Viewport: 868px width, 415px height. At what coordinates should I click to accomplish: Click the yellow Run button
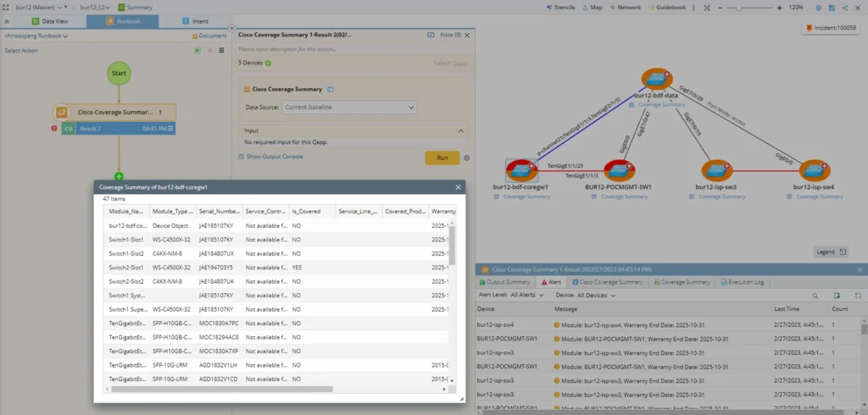pos(442,158)
